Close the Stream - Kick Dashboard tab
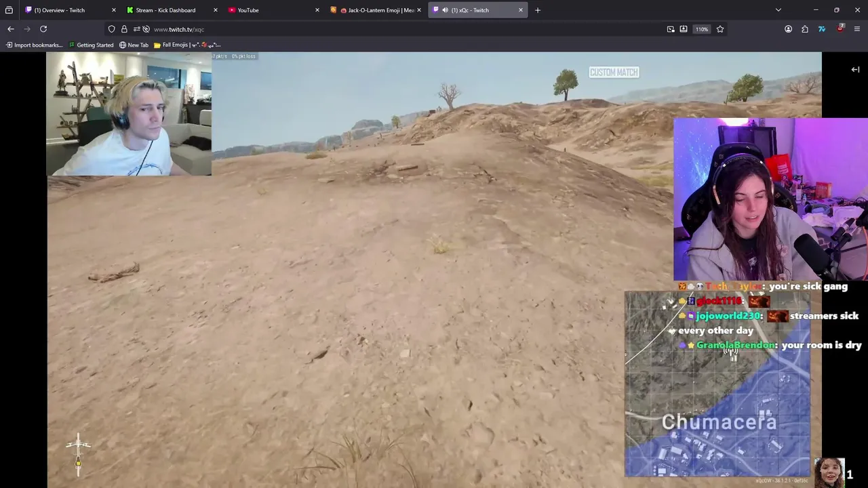 [215, 10]
